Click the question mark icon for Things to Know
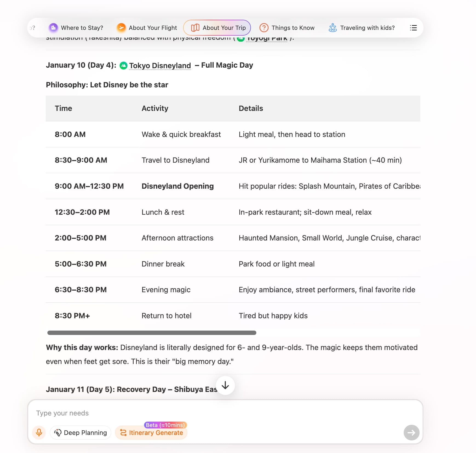476x453 pixels. tap(264, 28)
